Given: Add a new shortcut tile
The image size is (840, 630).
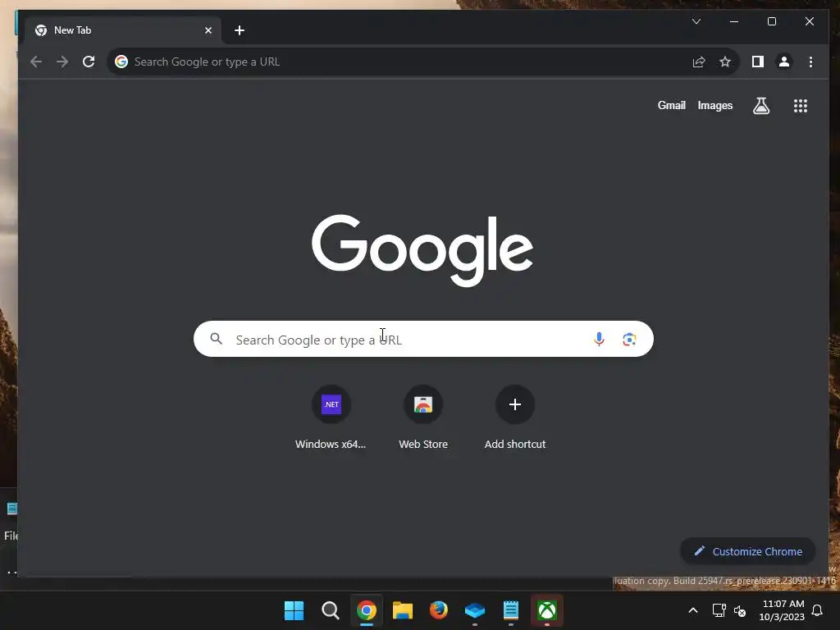Looking at the screenshot, I should click(x=515, y=418).
